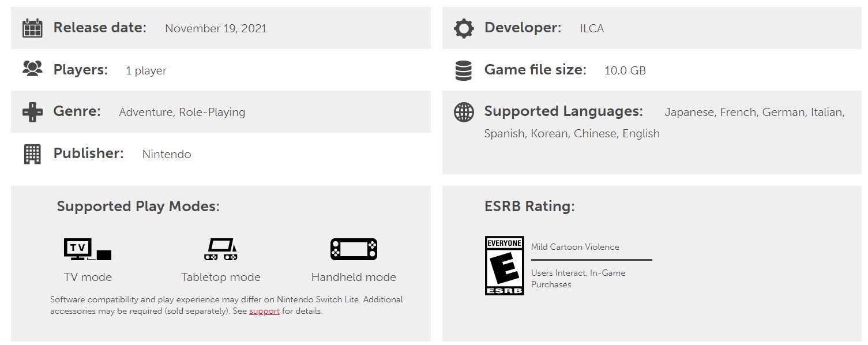
Task: Click the Players label
Action: click(81, 70)
